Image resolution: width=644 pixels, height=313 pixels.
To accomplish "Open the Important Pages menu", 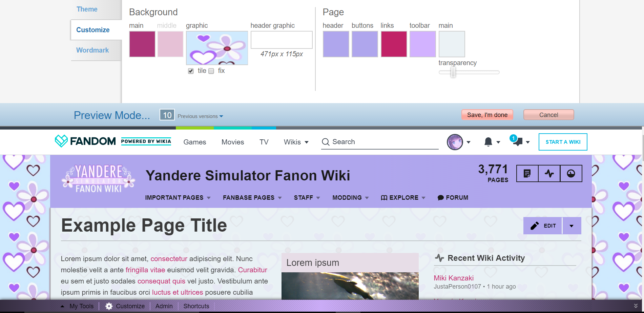I will [178, 198].
